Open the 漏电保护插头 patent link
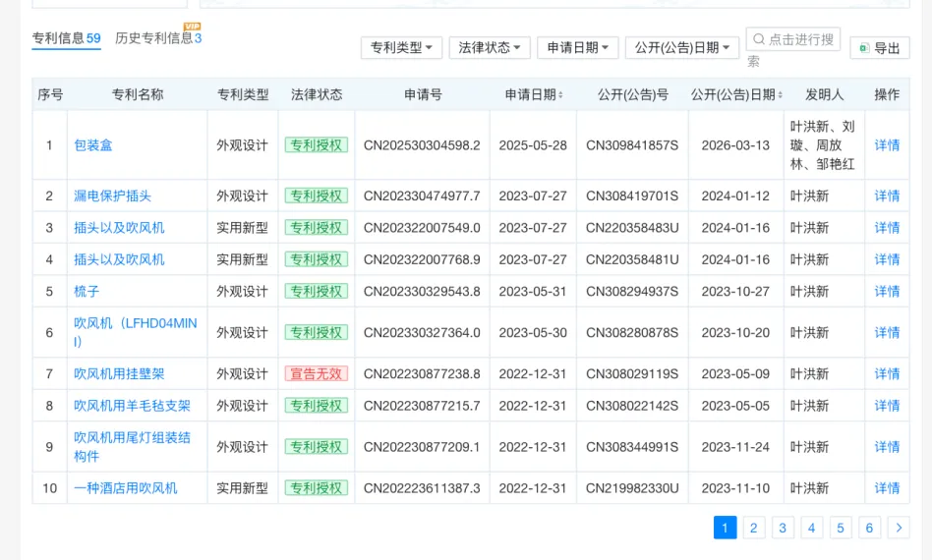Viewport: 932px width, 560px height. (112, 196)
